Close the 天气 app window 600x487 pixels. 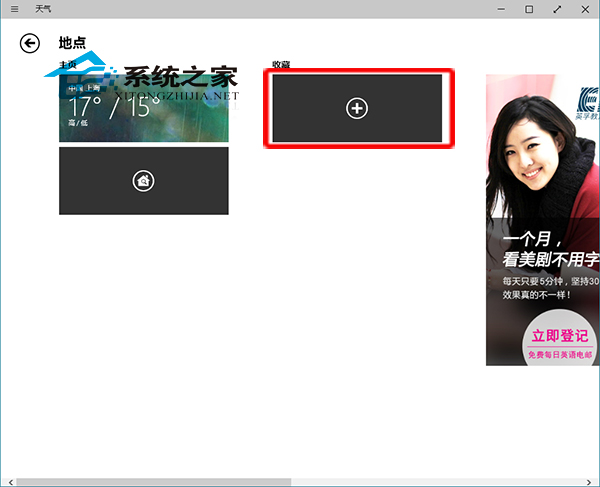point(585,9)
